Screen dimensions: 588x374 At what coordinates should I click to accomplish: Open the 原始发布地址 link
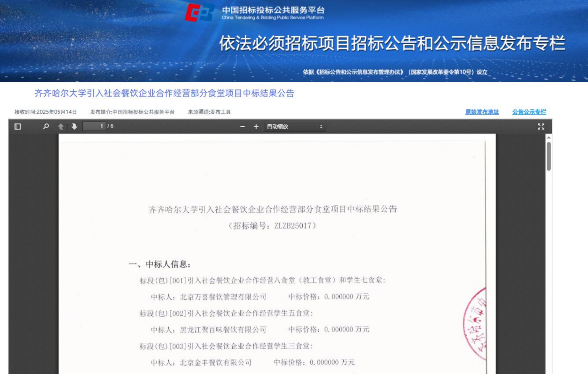pos(482,112)
